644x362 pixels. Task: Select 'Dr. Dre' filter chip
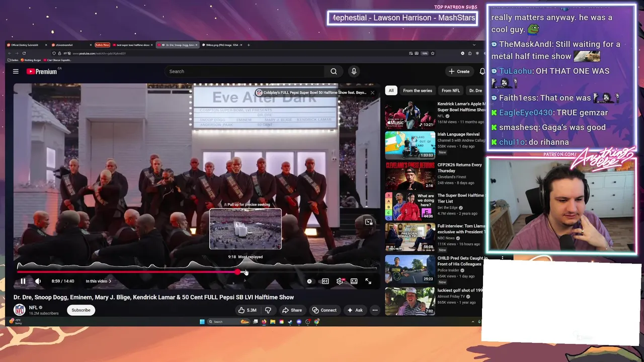click(x=475, y=90)
